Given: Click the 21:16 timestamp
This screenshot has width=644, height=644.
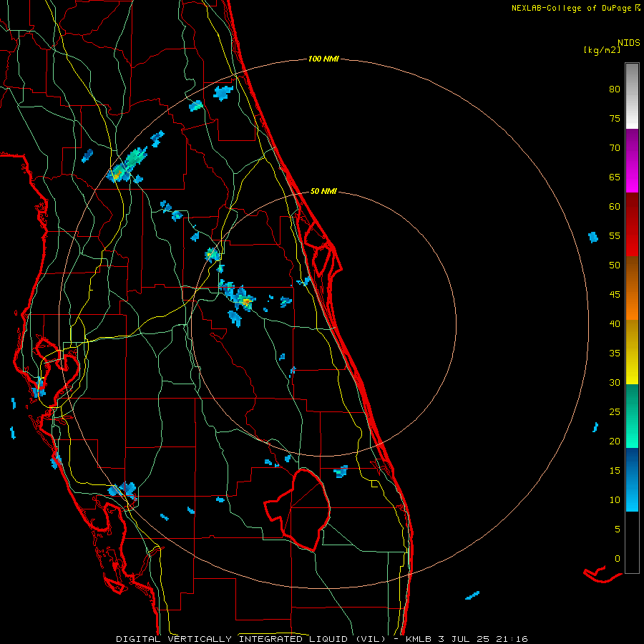Looking at the screenshot, I should click(512, 639).
